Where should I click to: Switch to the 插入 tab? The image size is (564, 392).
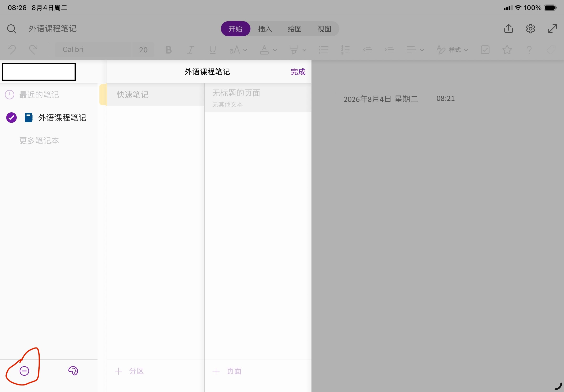(x=265, y=29)
